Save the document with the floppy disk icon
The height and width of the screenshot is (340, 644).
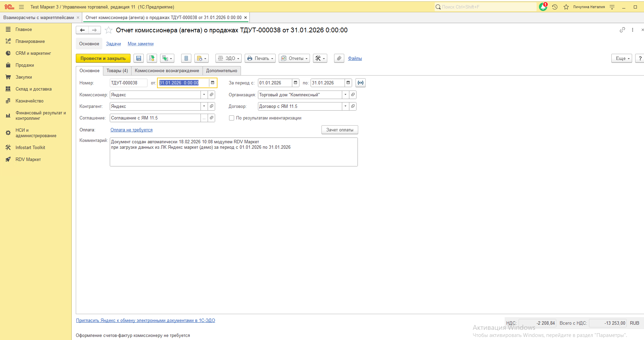click(139, 58)
